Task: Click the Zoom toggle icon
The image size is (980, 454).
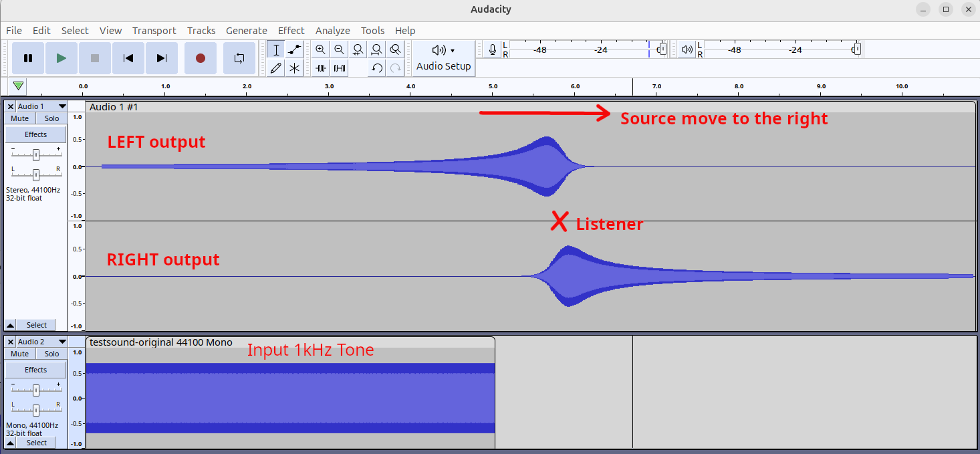Action: click(396, 49)
